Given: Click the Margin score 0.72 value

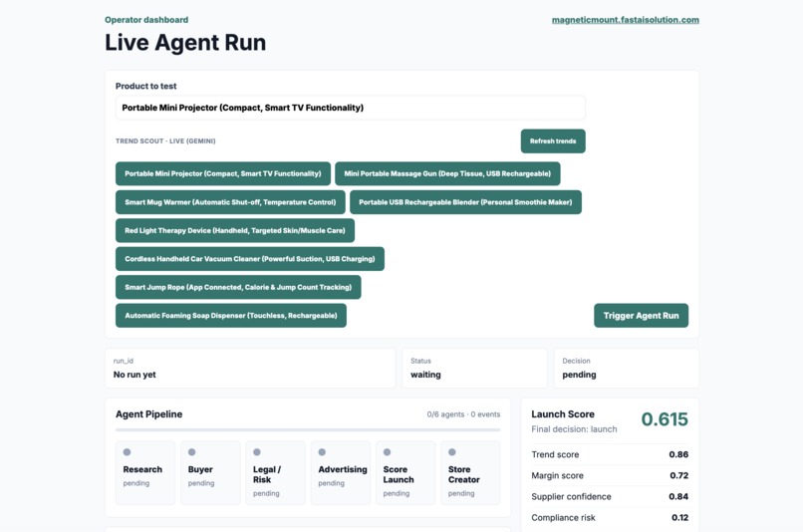Looking at the screenshot, I should [x=679, y=475].
